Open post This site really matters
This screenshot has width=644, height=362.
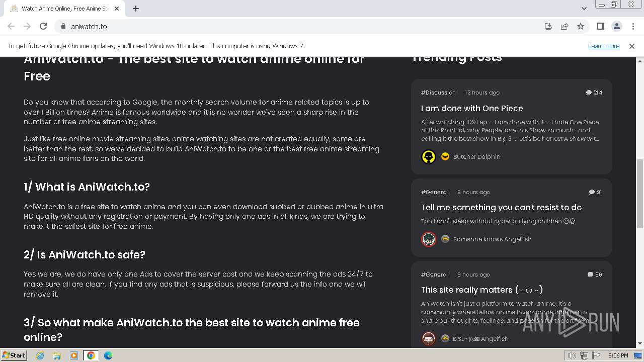click(x=482, y=290)
